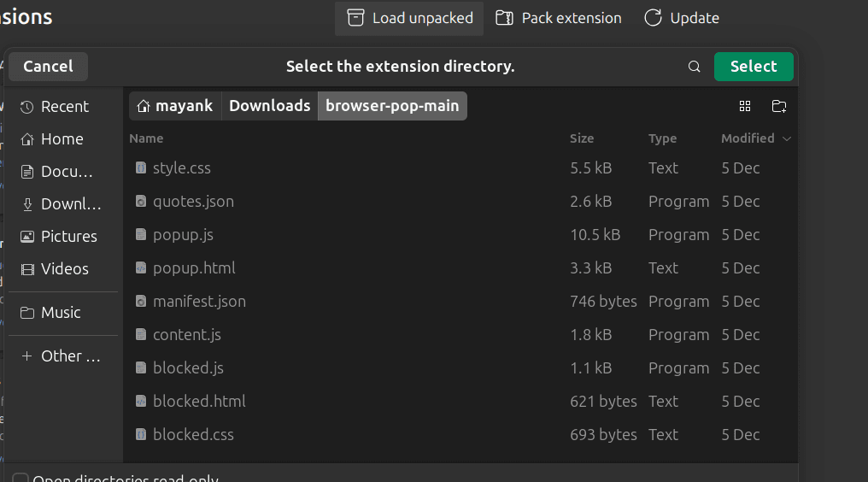Navigate to mayank home breadcrumb
This screenshot has width=868, height=482.
coord(175,106)
